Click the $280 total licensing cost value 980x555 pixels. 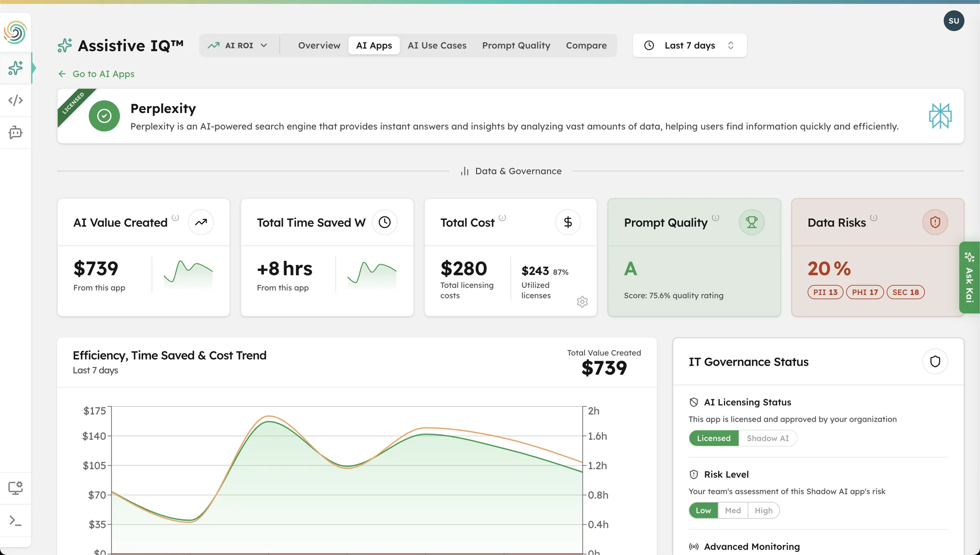463,269
